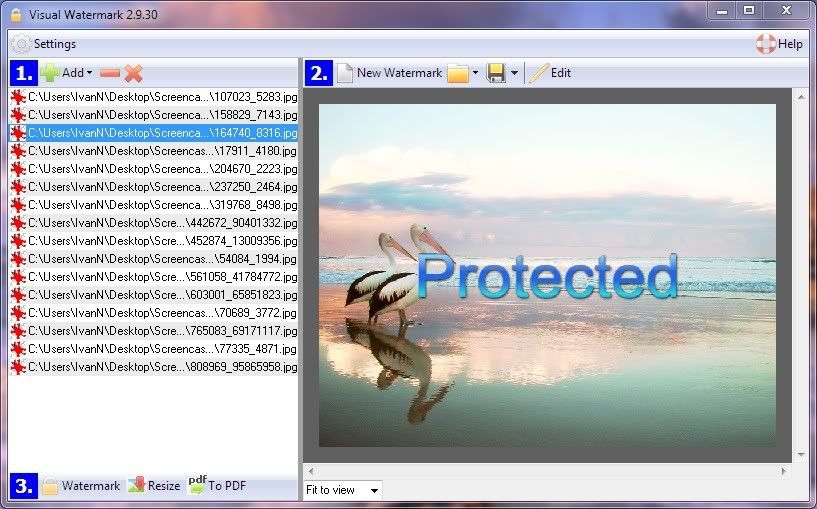Select file 237250_2464.jpg in list
The width and height of the screenshot is (817, 509).
click(154, 187)
